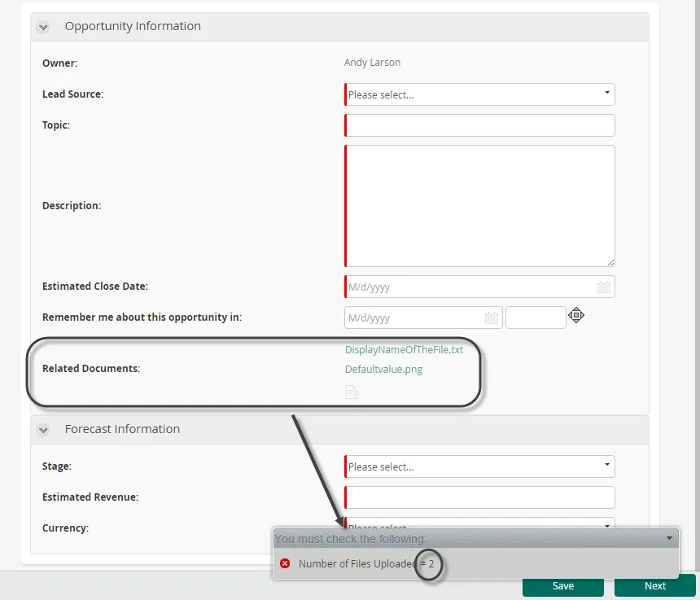
Task: Click the time picker icon beside reminder
Action: tap(576, 315)
